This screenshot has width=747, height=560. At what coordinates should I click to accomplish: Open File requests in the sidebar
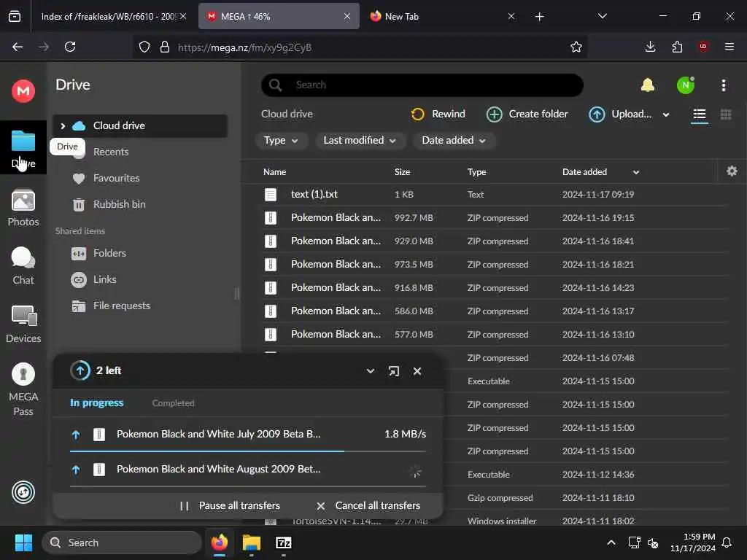[x=122, y=306]
